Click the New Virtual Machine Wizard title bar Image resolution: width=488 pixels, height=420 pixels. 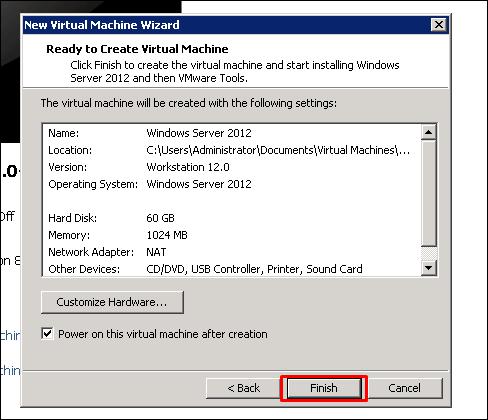(x=227, y=25)
